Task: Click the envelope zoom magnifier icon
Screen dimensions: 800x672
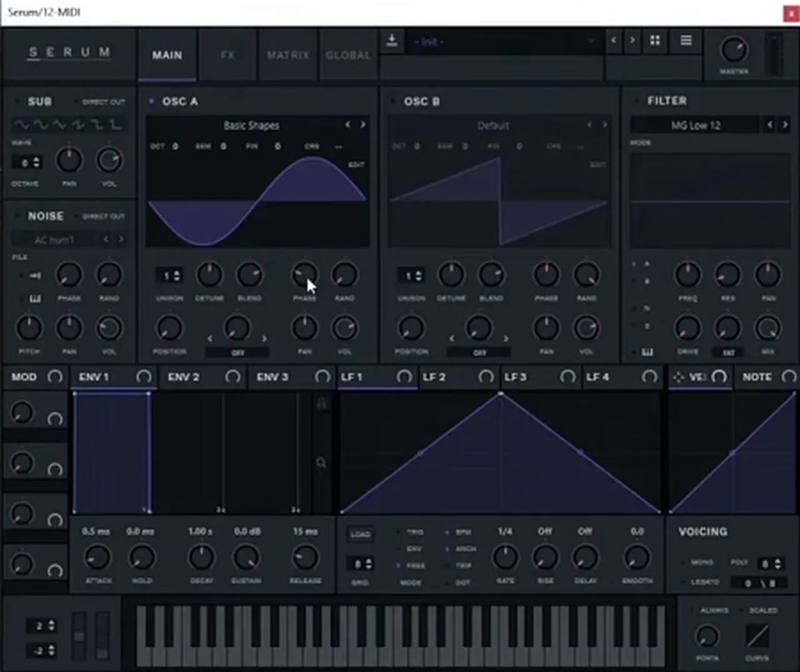Action: click(321, 463)
